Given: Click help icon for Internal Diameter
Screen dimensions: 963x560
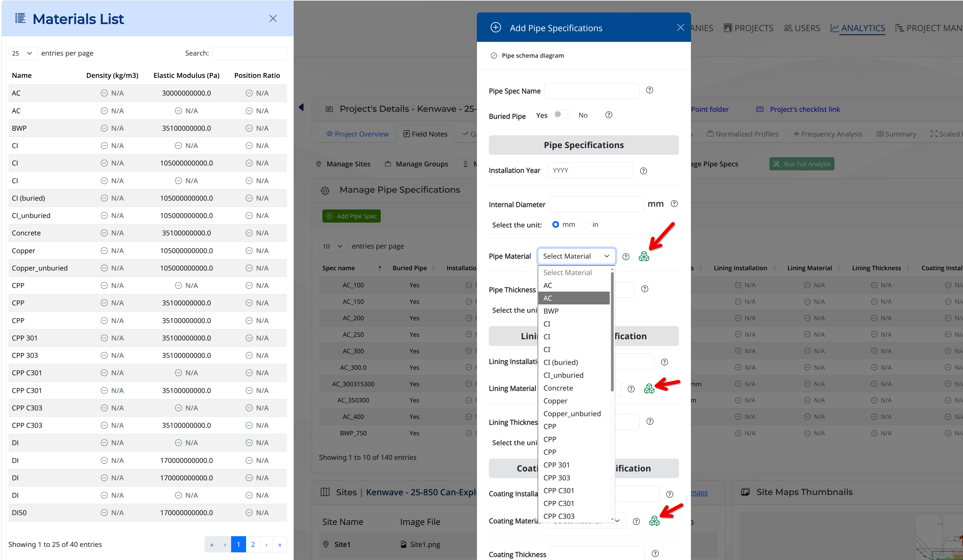Looking at the screenshot, I should 674,204.
